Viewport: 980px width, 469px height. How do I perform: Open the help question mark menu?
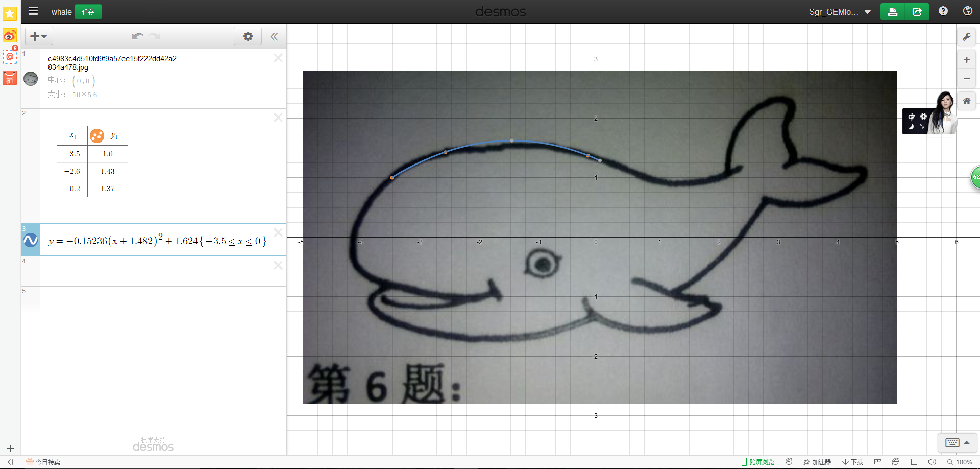click(943, 11)
